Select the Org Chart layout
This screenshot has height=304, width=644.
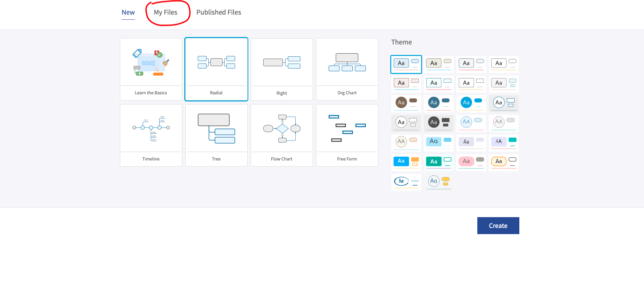(x=347, y=69)
